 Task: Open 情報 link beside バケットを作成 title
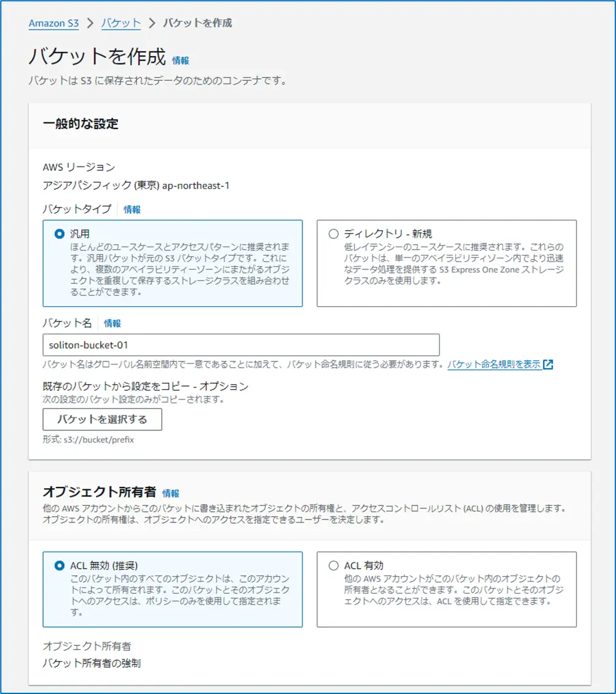[x=181, y=60]
